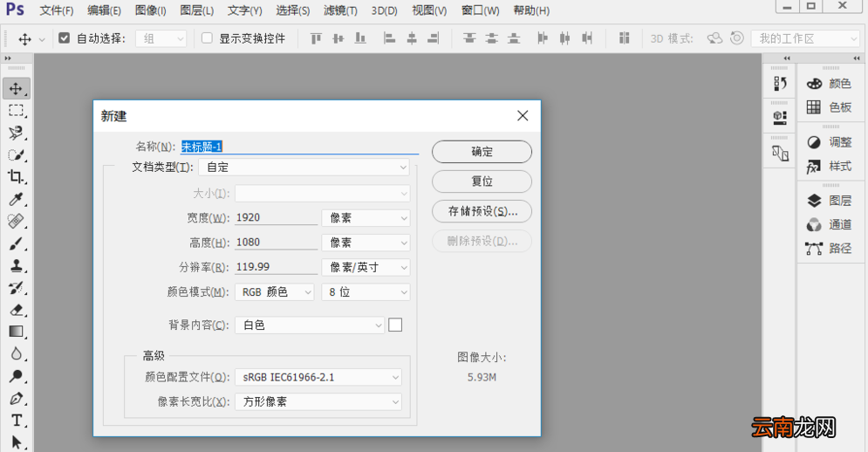
Task: Click the 高度 value field 1080
Action: (277, 243)
